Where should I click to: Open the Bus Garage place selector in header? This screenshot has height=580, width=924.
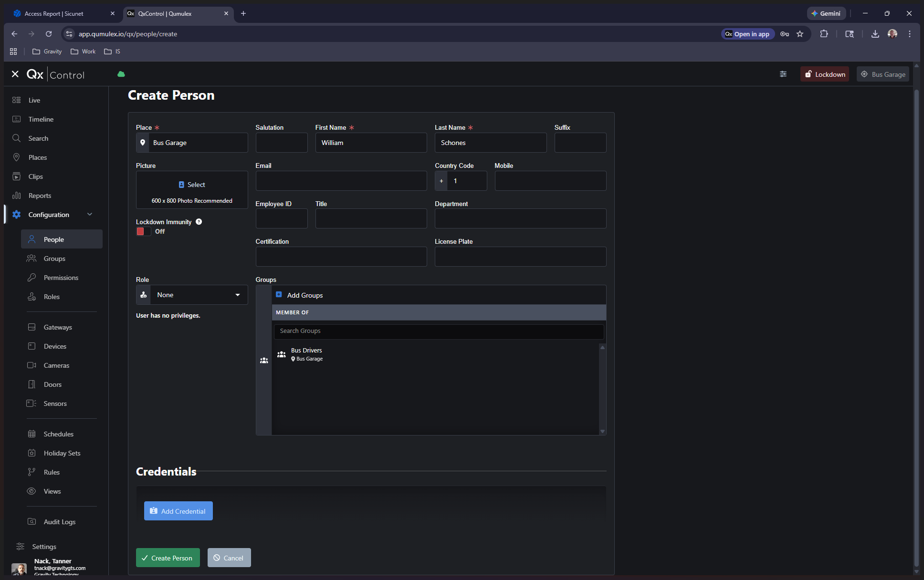point(883,74)
